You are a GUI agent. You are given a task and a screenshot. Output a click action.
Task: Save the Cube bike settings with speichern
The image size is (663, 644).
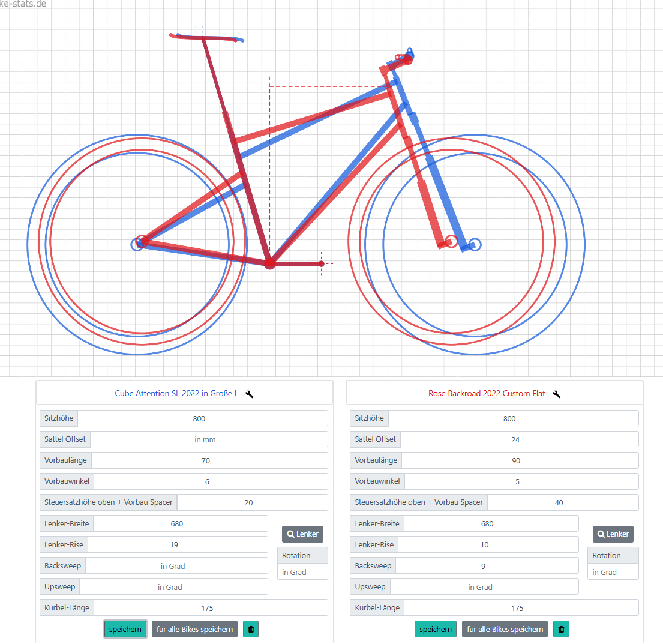(x=125, y=629)
